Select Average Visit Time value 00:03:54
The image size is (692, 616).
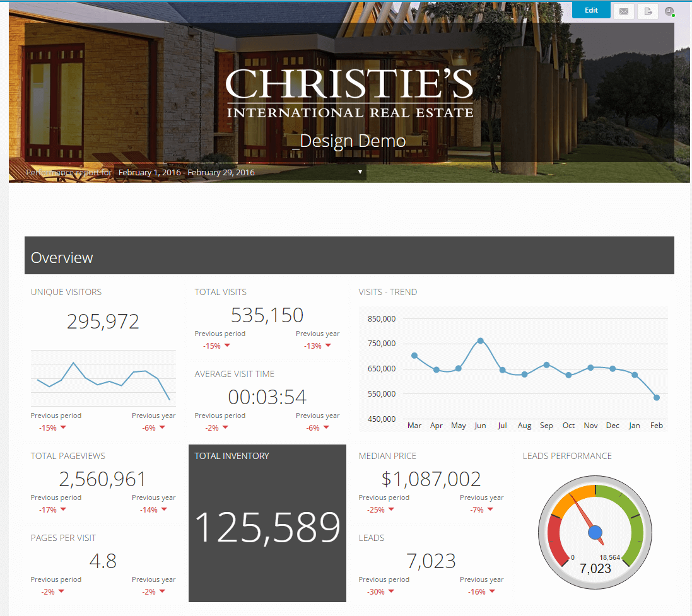(x=267, y=397)
